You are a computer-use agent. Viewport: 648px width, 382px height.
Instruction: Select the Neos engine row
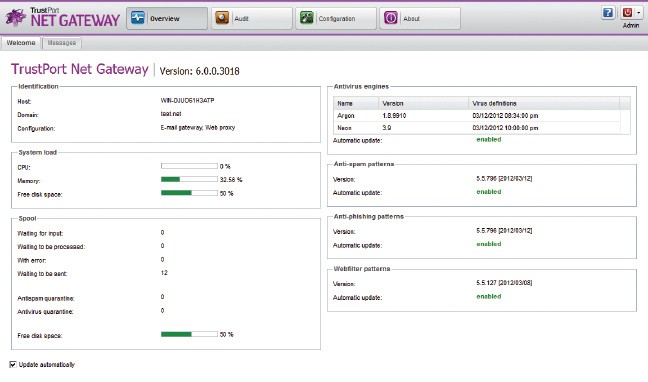[476, 128]
